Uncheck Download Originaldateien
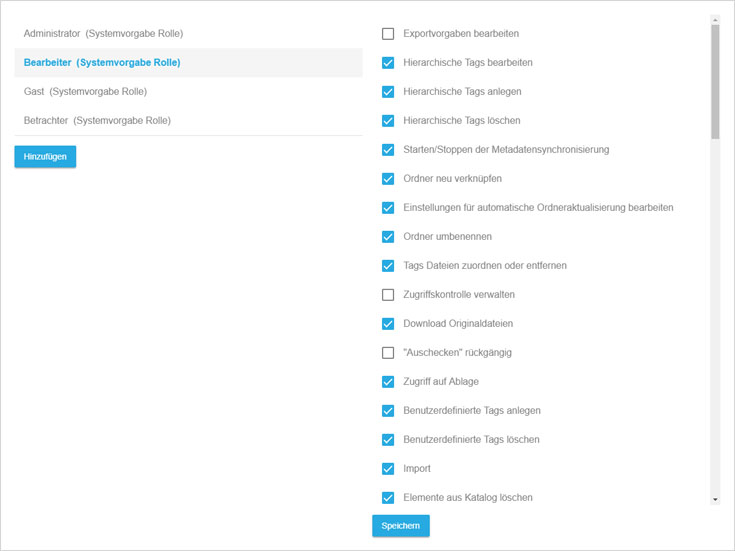Viewport: 735px width, 551px height. click(388, 324)
